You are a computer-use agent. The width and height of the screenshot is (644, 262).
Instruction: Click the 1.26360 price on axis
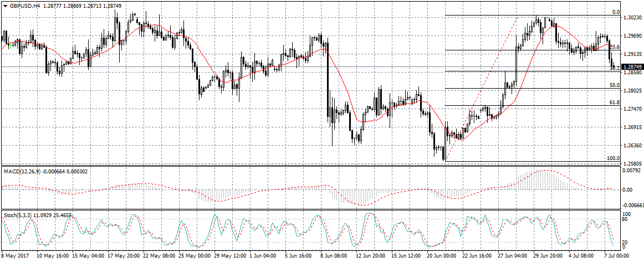[x=632, y=146]
